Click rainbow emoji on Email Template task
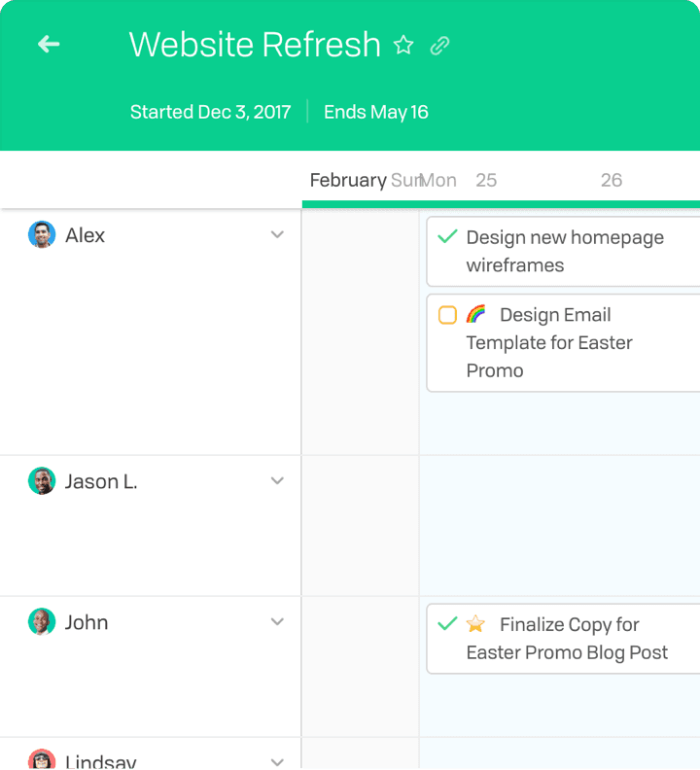 point(476,314)
